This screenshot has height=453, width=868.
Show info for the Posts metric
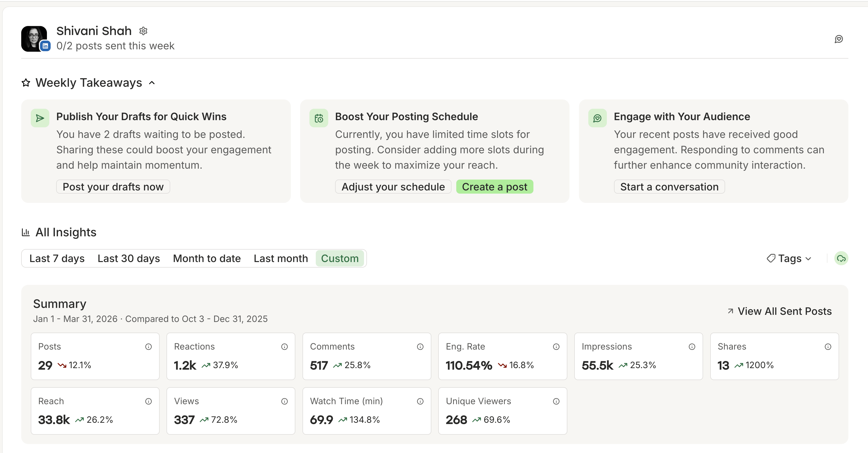point(148,347)
